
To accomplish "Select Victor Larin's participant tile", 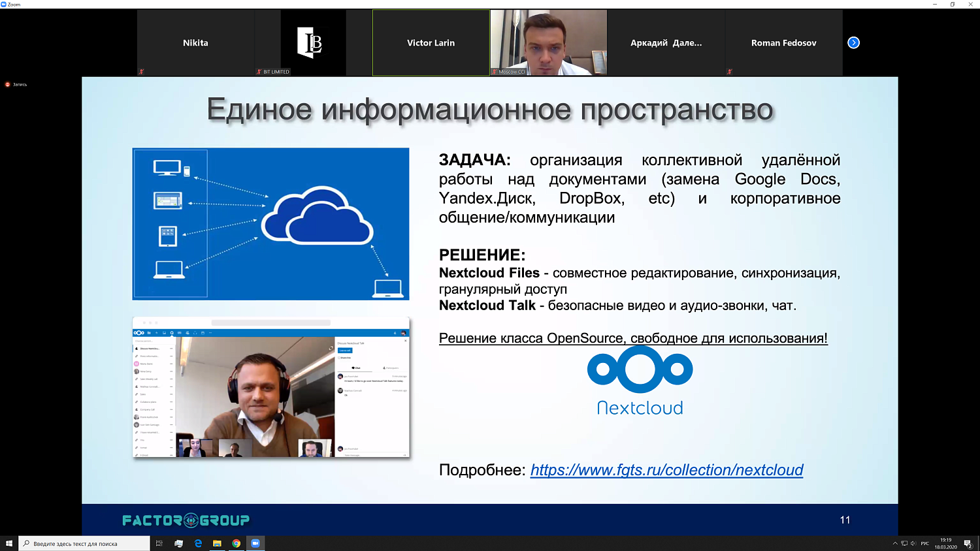I will [431, 42].
